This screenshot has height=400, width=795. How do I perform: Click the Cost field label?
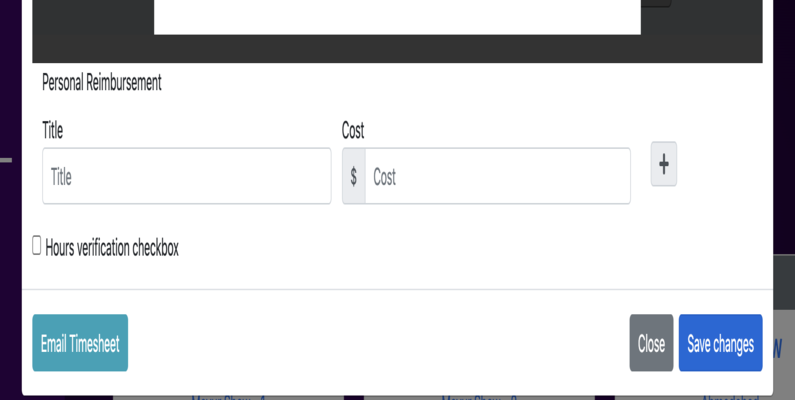click(x=353, y=130)
